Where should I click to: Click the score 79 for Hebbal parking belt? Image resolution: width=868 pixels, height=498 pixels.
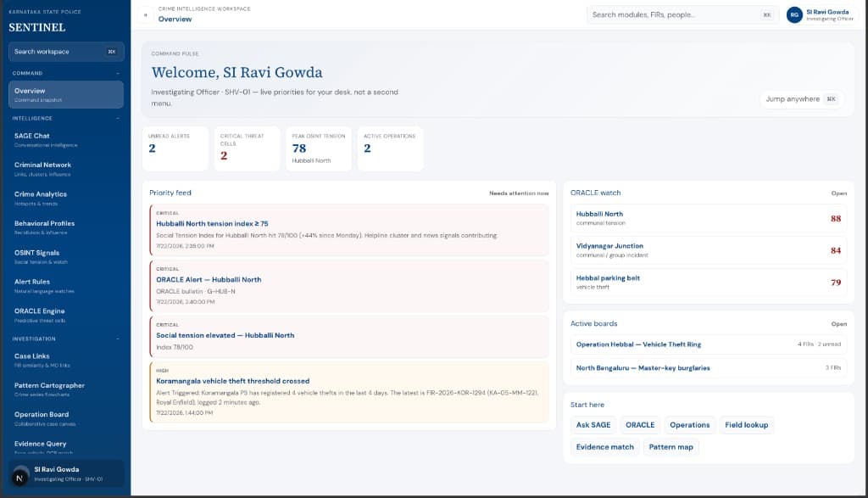point(835,283)
